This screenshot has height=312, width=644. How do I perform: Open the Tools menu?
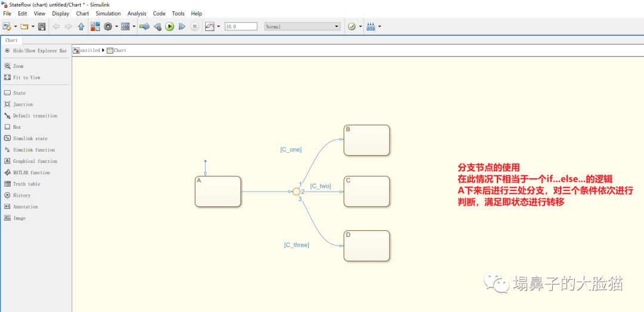click(178, 14)
